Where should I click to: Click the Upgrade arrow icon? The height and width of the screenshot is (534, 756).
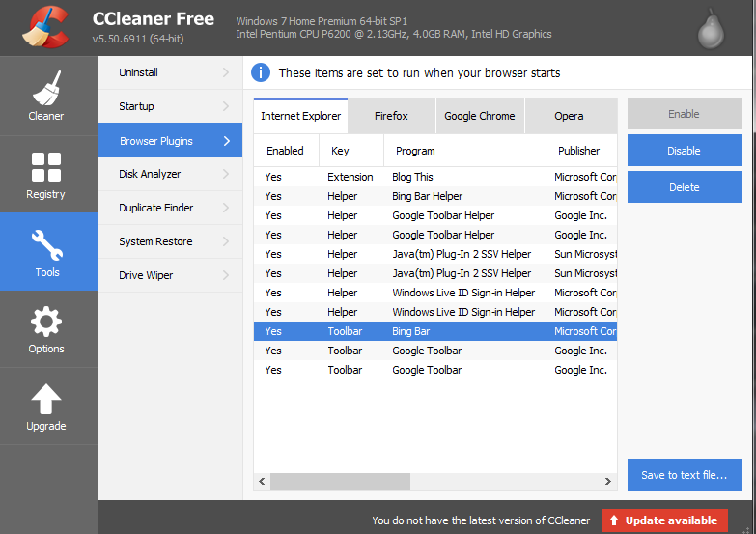point(46,399)
